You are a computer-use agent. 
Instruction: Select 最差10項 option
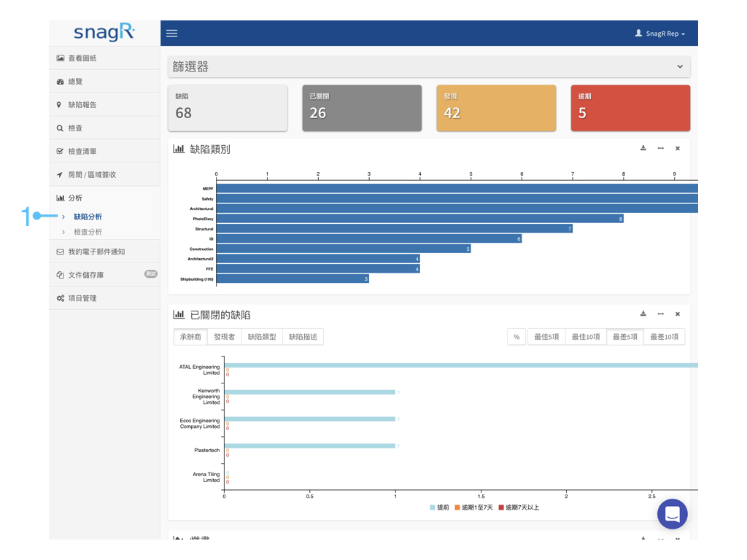coord(665,337)
